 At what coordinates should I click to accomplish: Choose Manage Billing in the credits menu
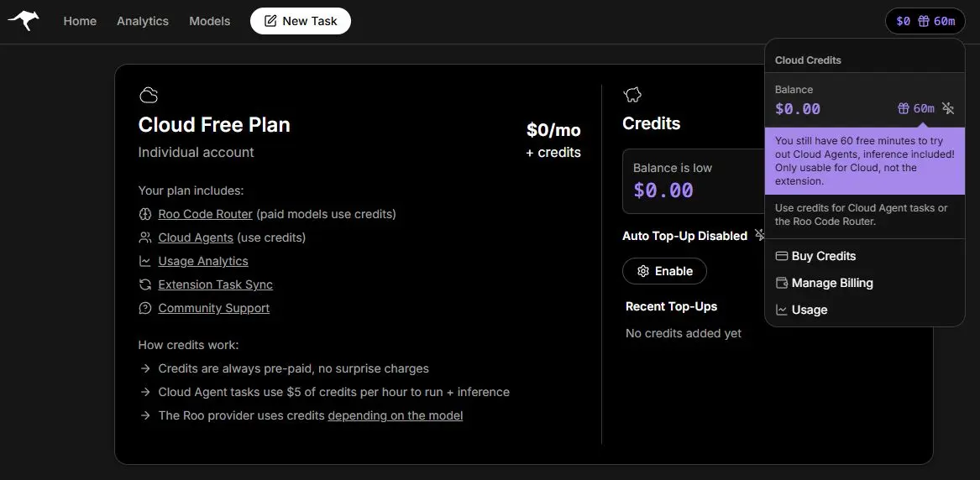tap(831, 283)
